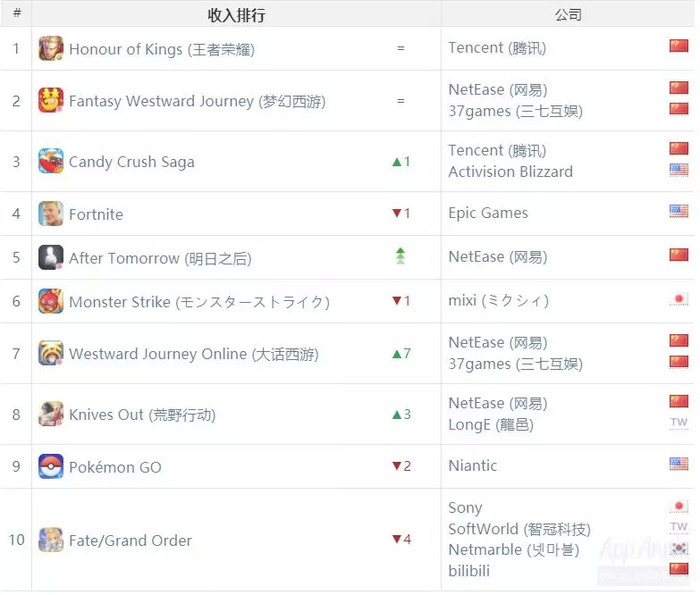The height and width of the screenshot is (595, 700).
Task: Click the new-entry double arrow for After Tomorrow
Action: [400, 256]
